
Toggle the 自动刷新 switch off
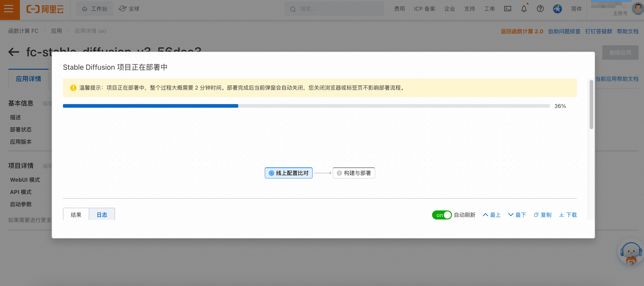[442, 215]
